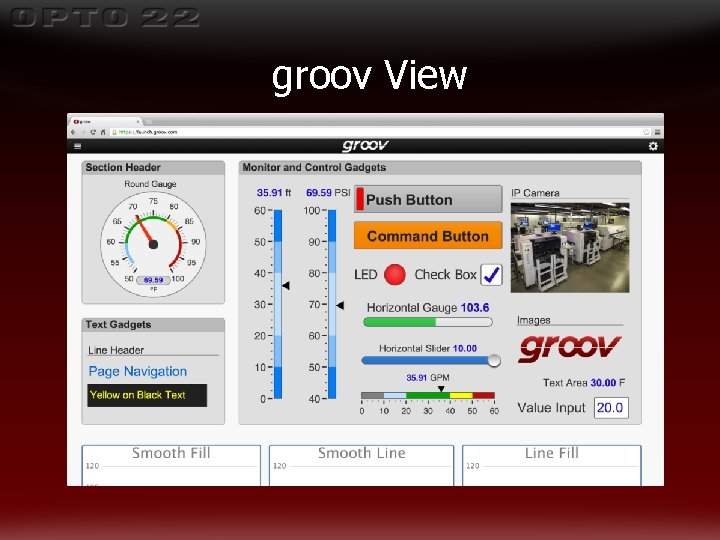The image size is (720, 540).
Task: Click the red groov logo image
Action: (569, 349)
